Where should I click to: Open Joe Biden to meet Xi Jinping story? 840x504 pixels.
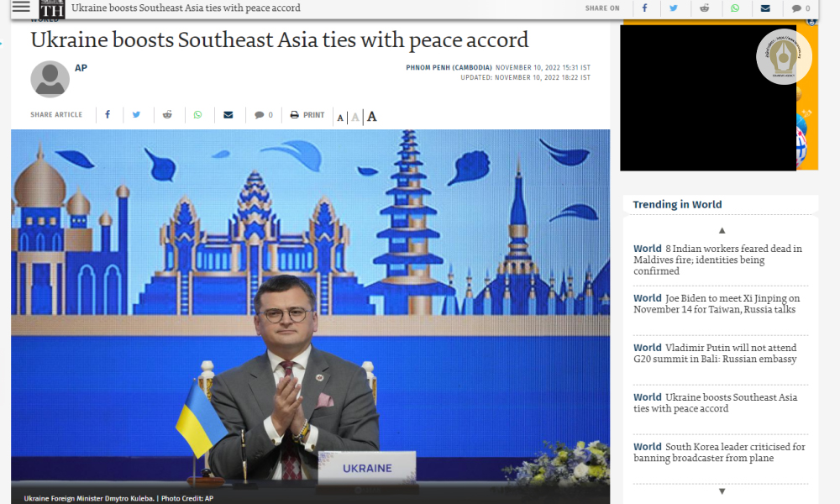tap(717, 303)
